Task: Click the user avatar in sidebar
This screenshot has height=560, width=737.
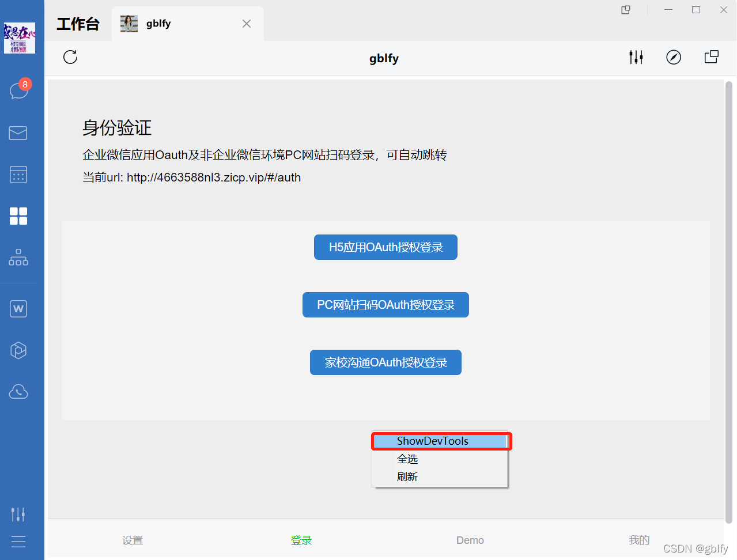Action: point(20,38)
